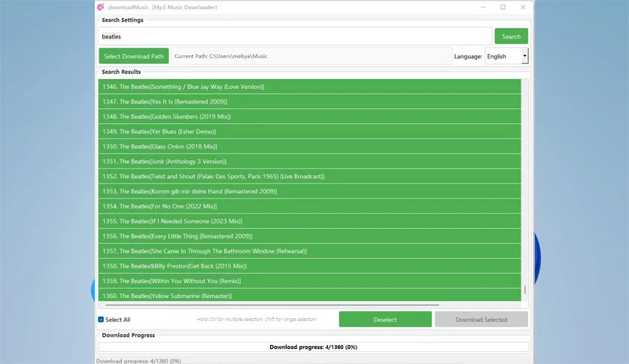Click the search field containing 'beatles'
629x364 pixels.
(295, 37)
